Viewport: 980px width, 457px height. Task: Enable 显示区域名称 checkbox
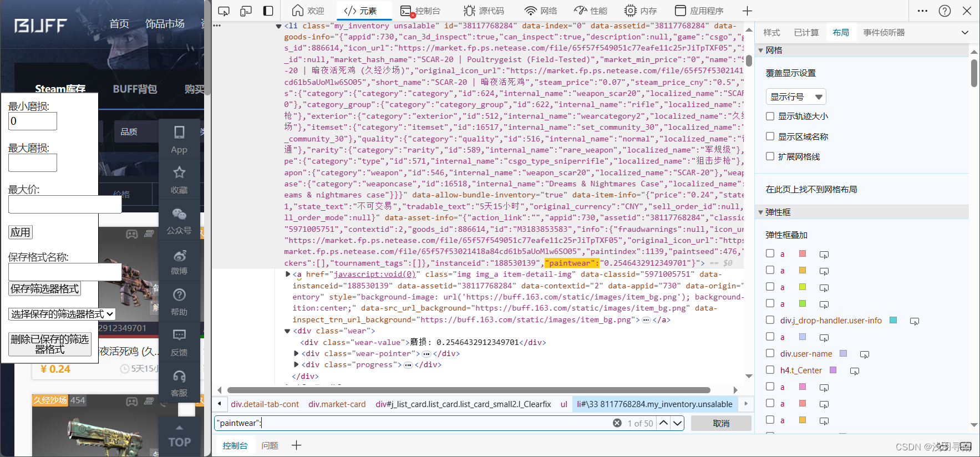(x=770, y=136)
